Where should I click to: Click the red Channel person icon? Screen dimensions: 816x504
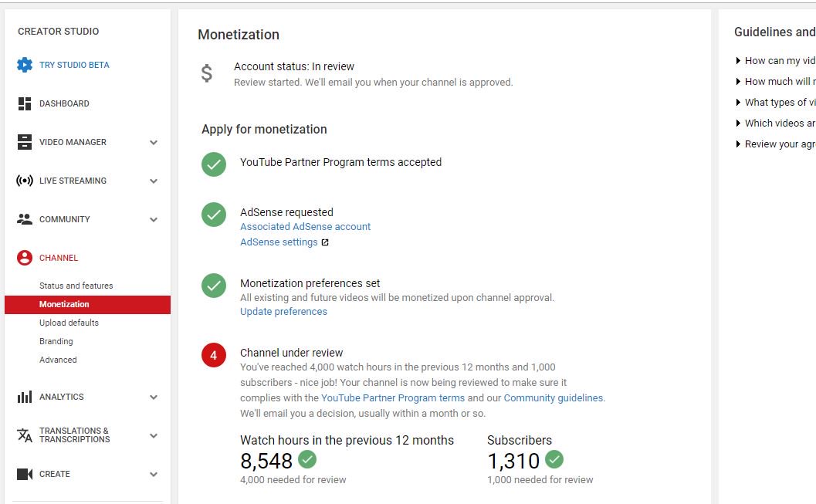[25, 258]
